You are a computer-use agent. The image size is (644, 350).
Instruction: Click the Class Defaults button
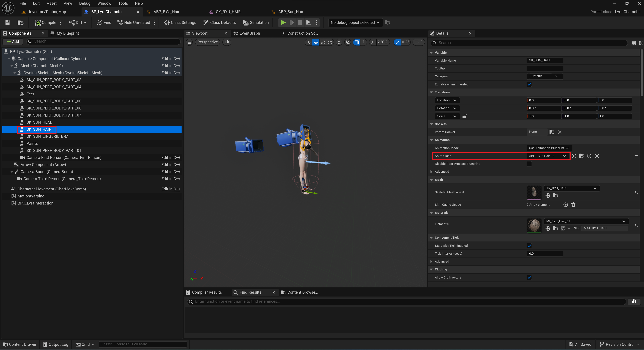[220, 23]
